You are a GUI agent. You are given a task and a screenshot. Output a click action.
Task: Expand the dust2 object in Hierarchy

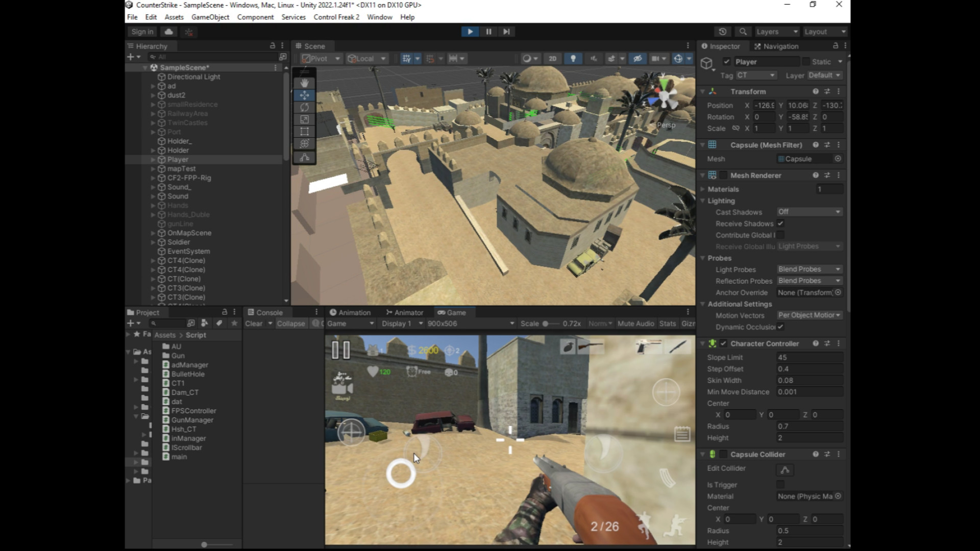point(153,95)
